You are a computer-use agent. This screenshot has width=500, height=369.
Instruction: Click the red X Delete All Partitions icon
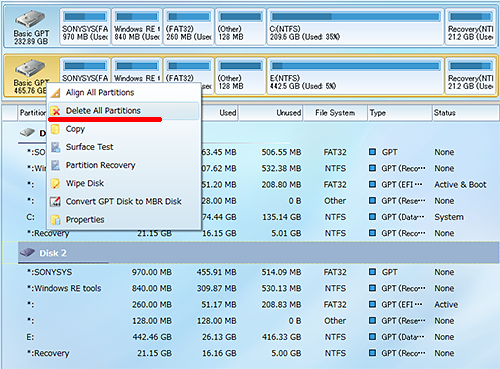(x=56, y=111)
